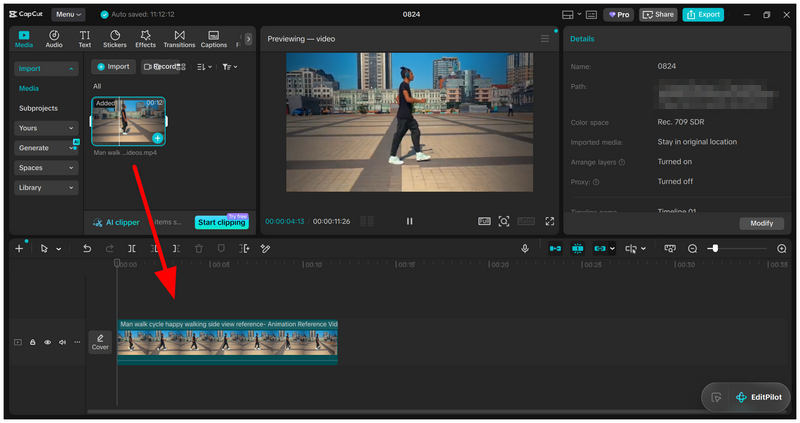Screen dimensions: 800x423
Task: Click the preview zoom/focus icon
Action: point(504,221)
